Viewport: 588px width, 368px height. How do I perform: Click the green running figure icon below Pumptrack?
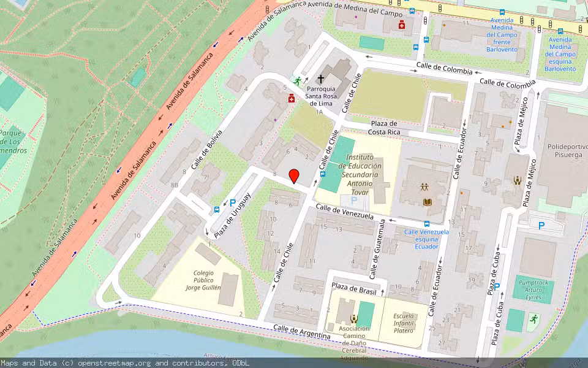tap(533, 319)
